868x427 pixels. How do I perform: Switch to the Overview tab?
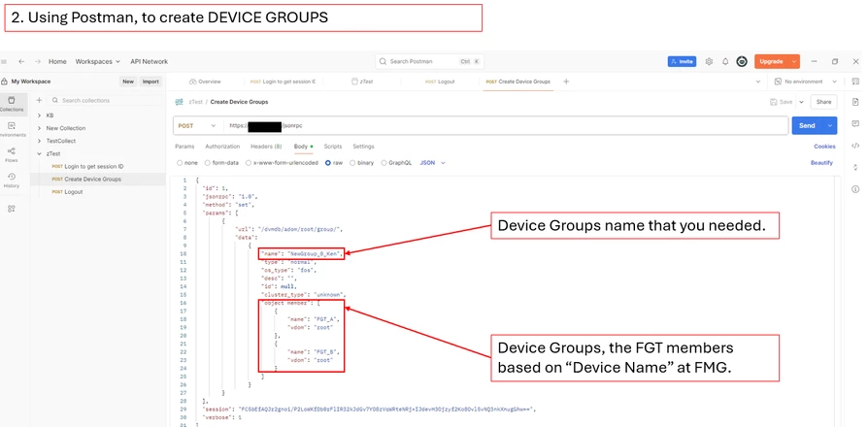[205, 82]
